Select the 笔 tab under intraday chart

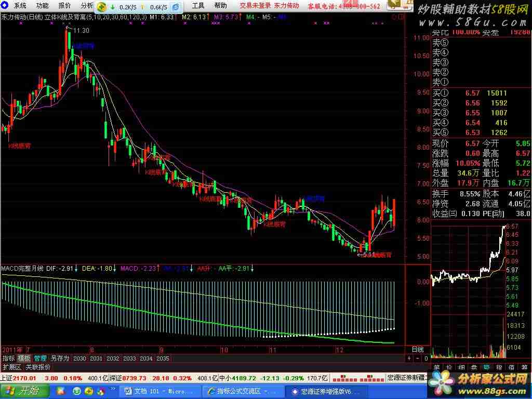pyautogui.click(x=436, y=367)
